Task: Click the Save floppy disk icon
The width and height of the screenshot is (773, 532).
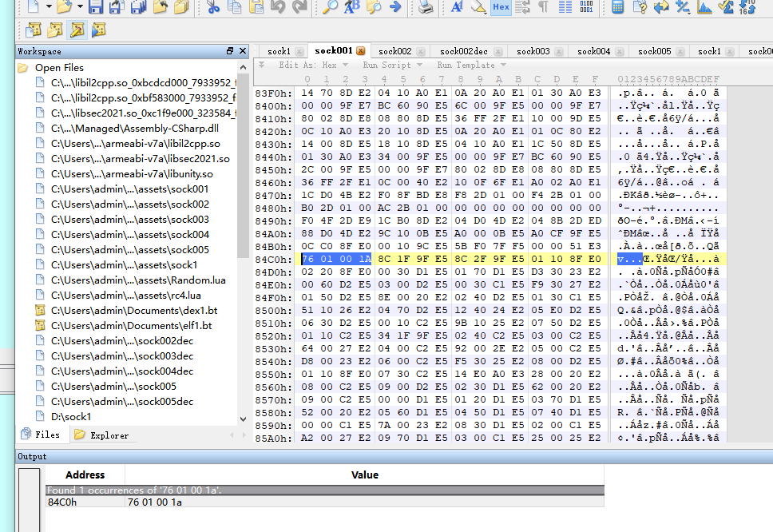Action: [96, 6]
